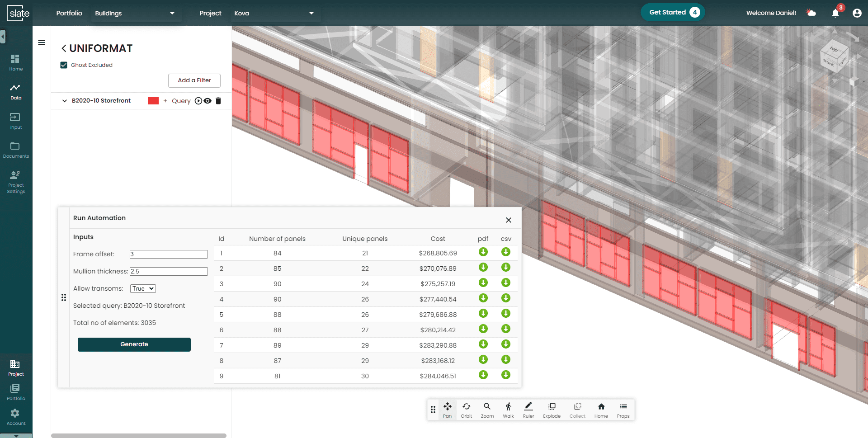Viewport: 868px width, 438px height.
Task: Download csv for option 3
Action: click(x=506, y=283)
